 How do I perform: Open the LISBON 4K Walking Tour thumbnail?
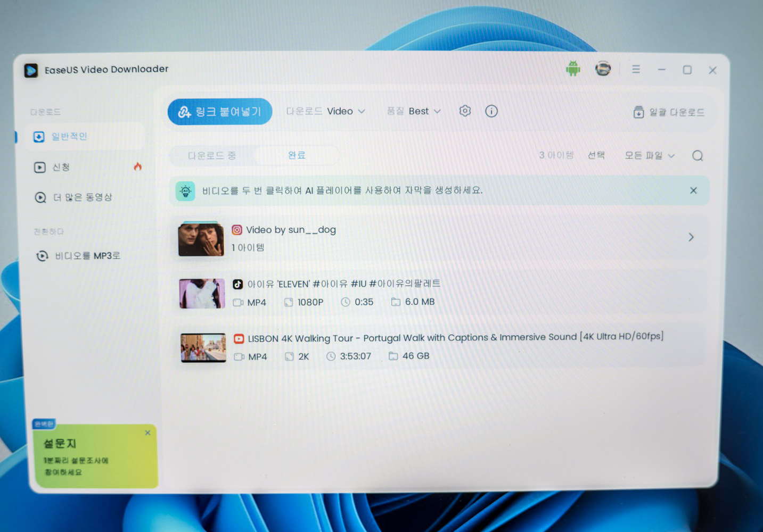tap(203, 348)
